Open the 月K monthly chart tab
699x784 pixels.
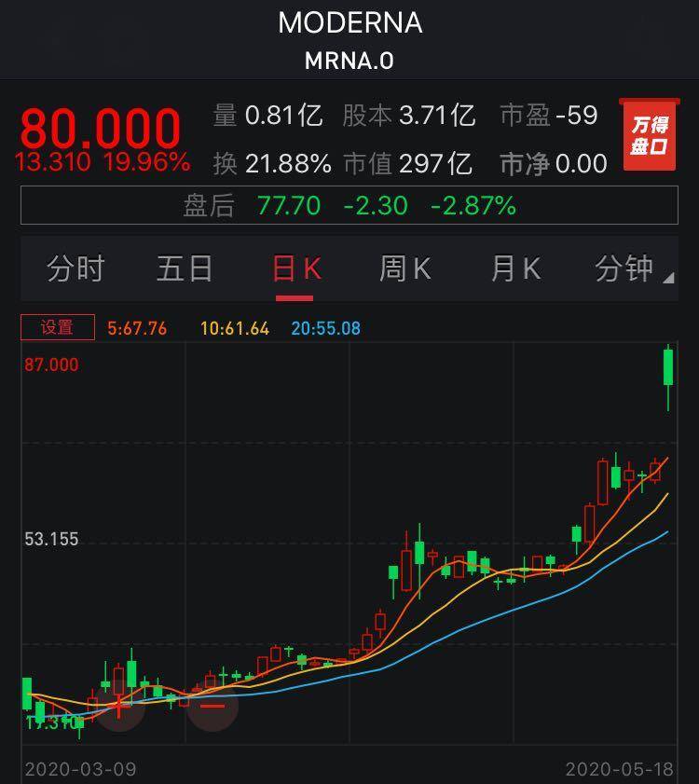click(515, 268)
